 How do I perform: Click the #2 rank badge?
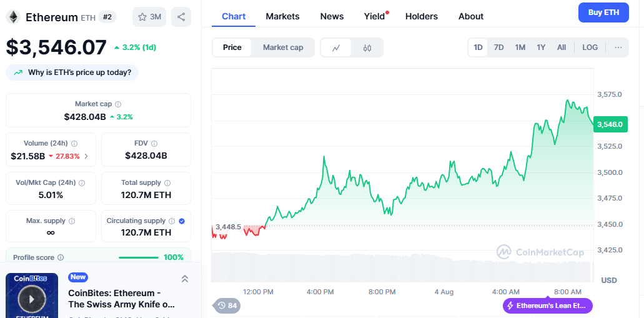pyautogui.click(x=107, y=17)
